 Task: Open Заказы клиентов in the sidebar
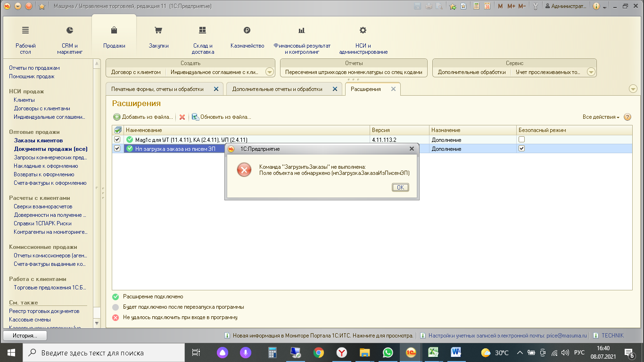pyautogui.click(x=38, y=140)
